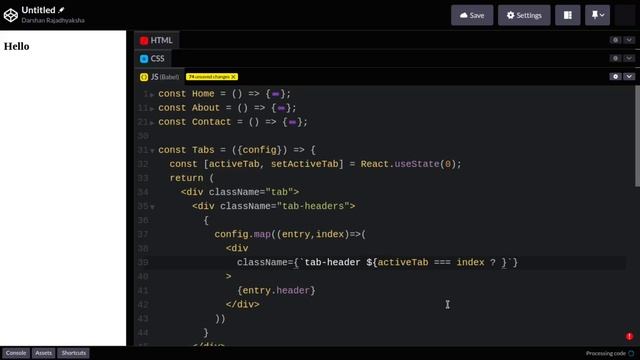Dismiss the unsaved changes badge
This screenshot has height=360, width=640.
(x=233, y=77)
